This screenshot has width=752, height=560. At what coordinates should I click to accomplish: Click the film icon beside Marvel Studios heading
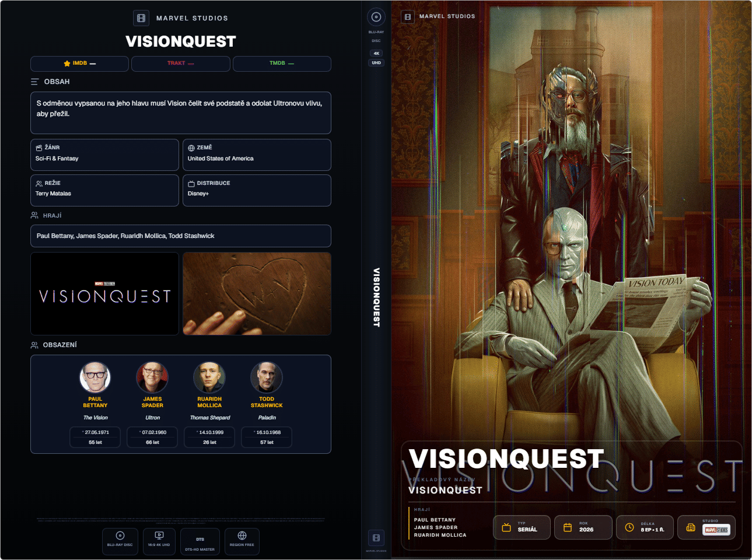pyautogui.click(x=141, y=18)
